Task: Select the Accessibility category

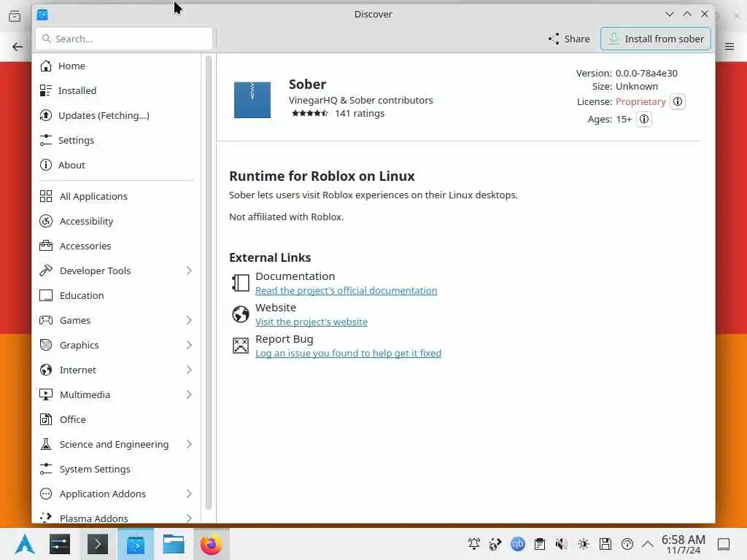Action: pyautogui.click(x=117, y=221)
